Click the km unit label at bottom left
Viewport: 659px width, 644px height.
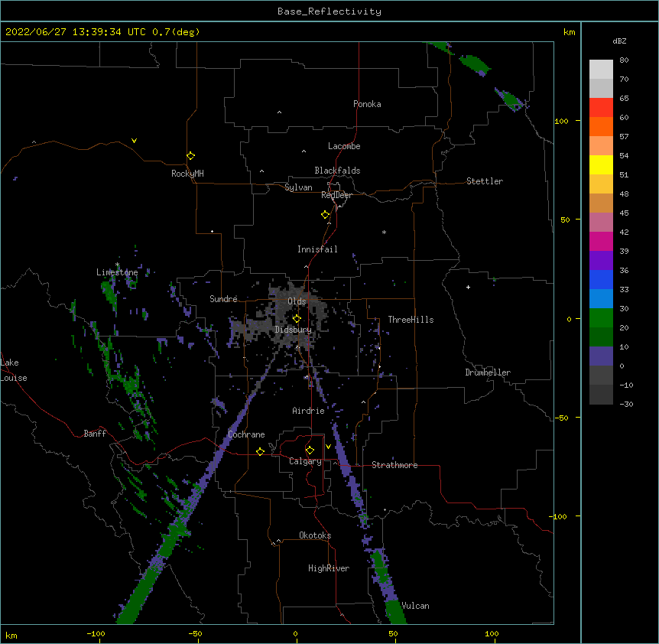[11, 636]
